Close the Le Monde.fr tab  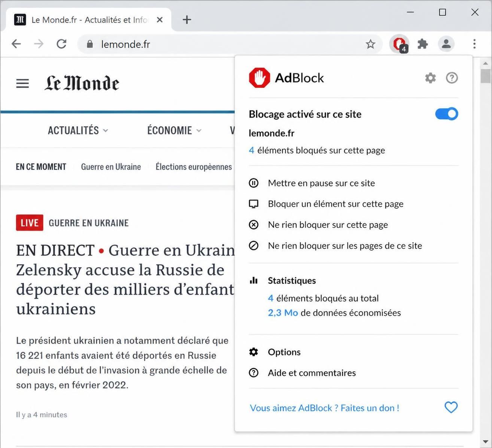coord(160,20)
